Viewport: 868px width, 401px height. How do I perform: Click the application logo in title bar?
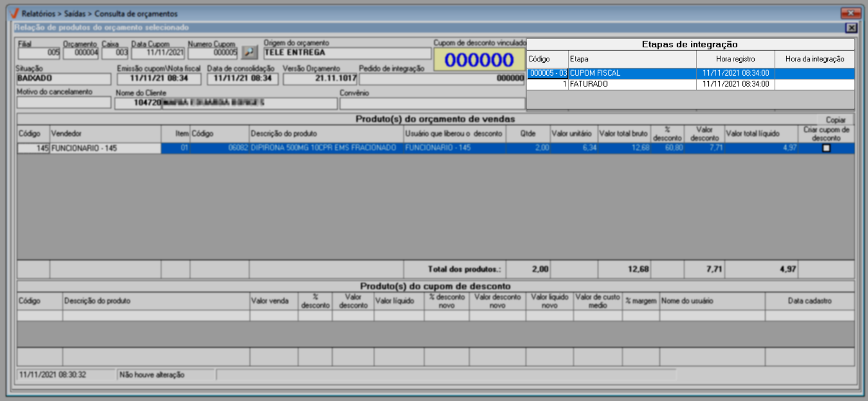pyautogui.click(x=14, y=13)
